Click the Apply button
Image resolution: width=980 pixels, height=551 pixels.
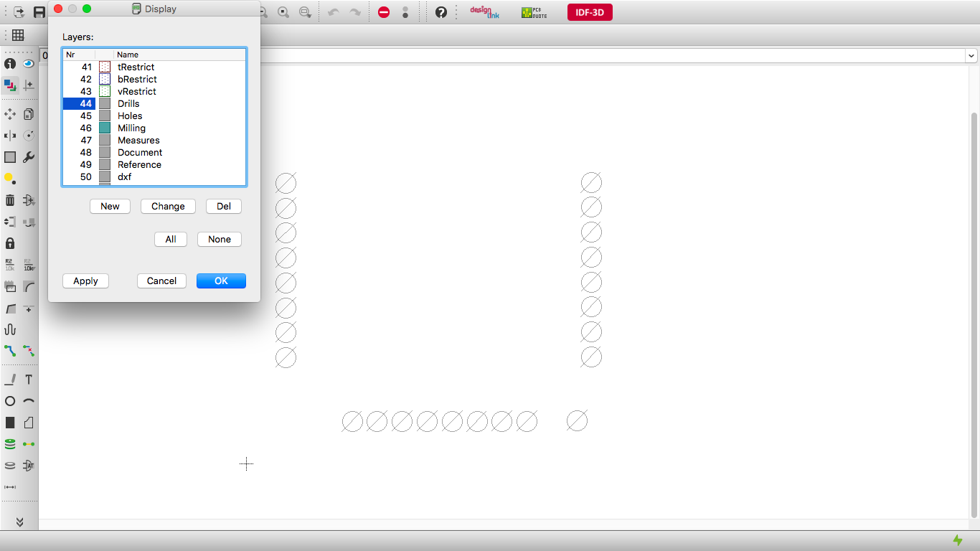click(x=85, y=281)
